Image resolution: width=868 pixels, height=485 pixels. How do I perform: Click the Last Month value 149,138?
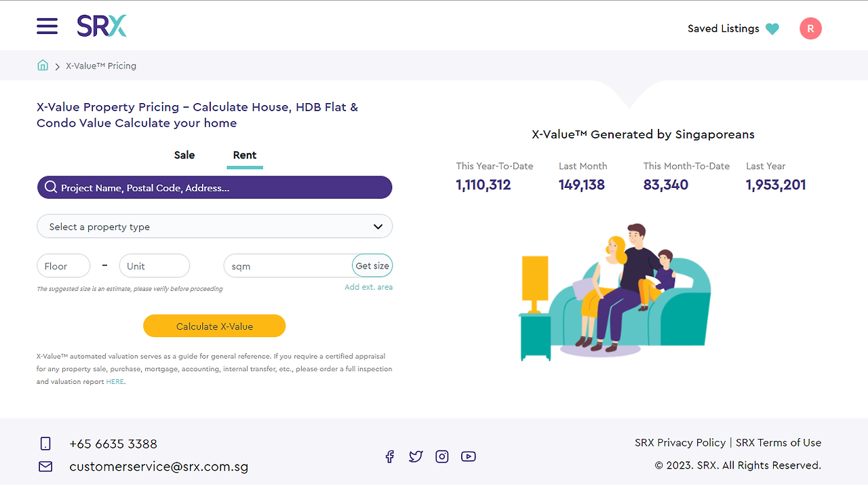[x=582, y=185]
